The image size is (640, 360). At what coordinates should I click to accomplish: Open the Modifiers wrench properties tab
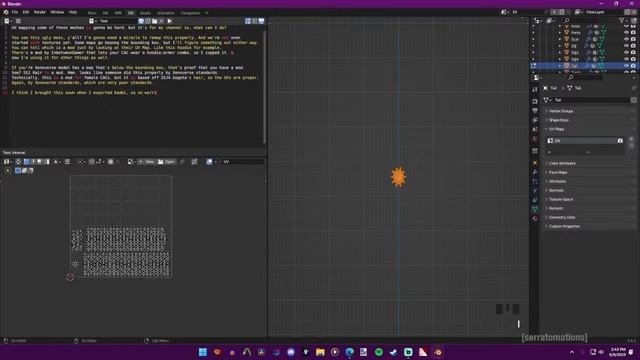coord(535,172)
